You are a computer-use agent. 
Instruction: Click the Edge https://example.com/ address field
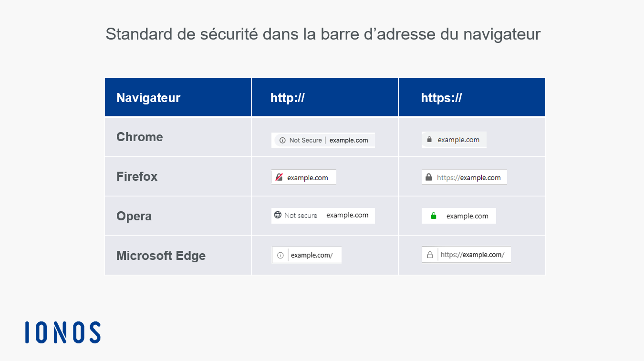[x=466, y=255]
